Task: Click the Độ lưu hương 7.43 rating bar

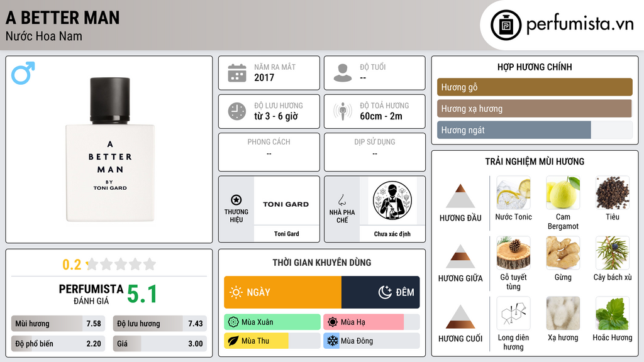Action: [160, 324]
